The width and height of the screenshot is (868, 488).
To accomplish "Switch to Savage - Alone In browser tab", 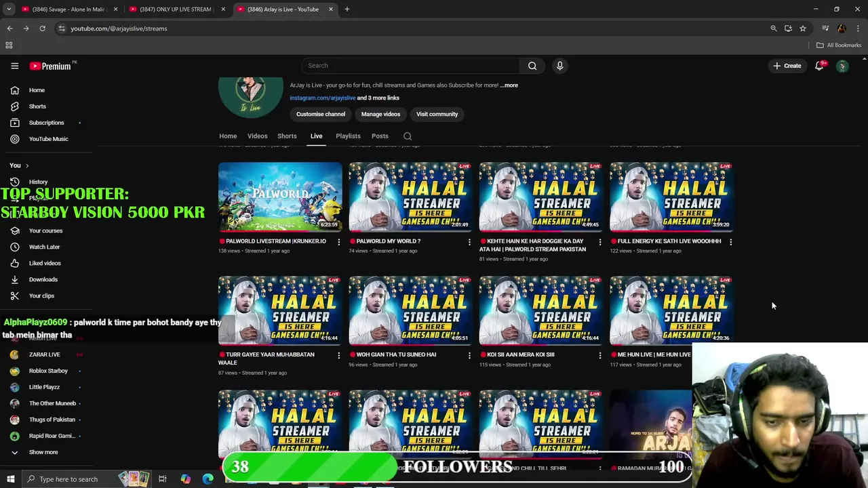I will (68, 9).
